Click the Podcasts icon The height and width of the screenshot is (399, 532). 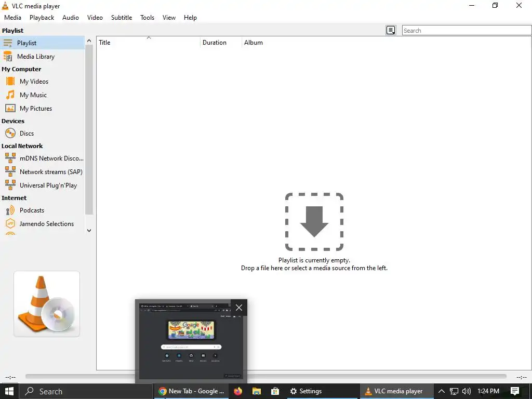[x=10, y=210]
